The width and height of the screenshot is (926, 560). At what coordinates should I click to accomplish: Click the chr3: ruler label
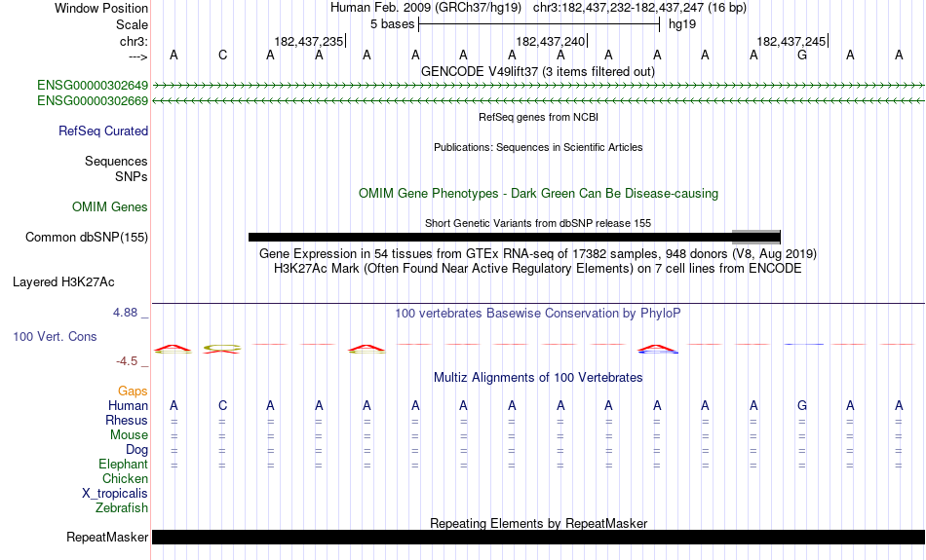134,41
